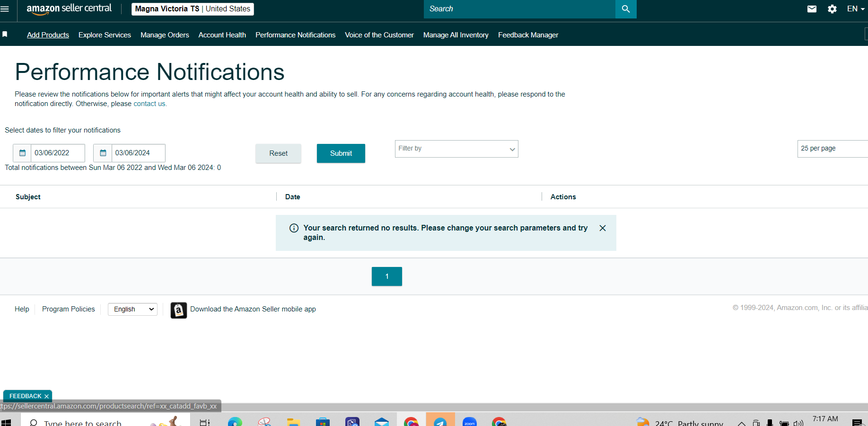
Task: Click the Submit button
Action: pos(341,153)
